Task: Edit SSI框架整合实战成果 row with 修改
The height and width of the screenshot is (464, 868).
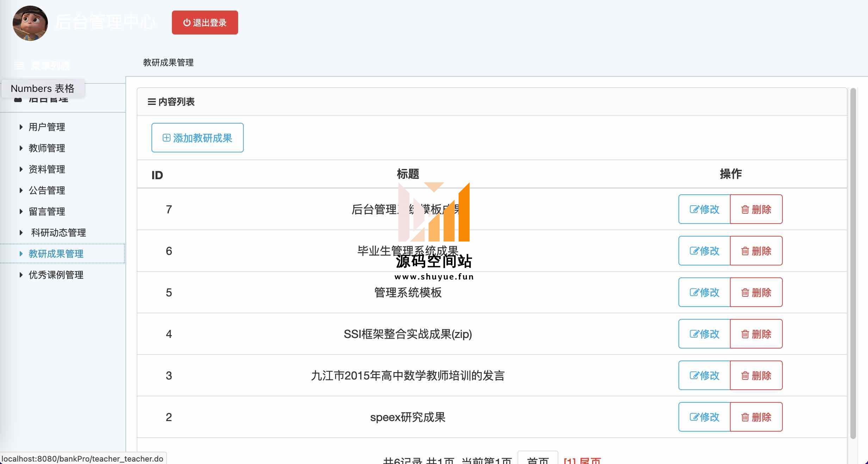Action: pyautogui.click(x=705, y=334)
